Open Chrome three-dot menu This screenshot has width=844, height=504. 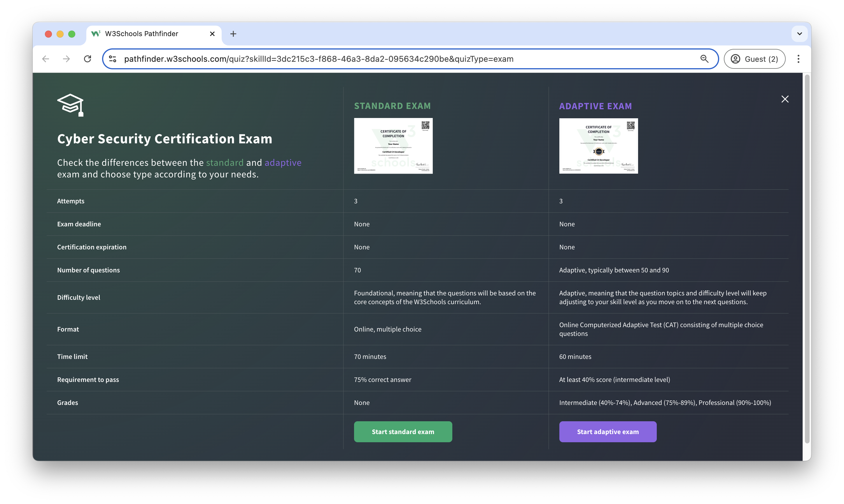798,59
